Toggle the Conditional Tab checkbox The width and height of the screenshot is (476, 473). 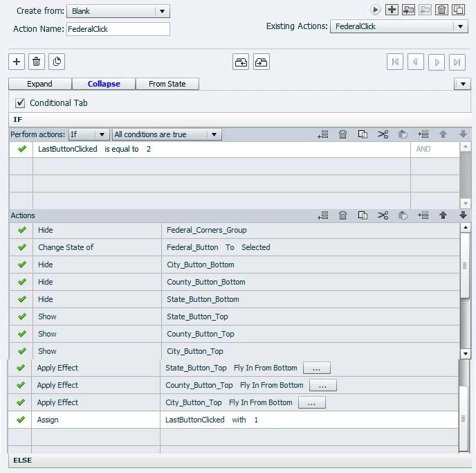[x=20, y=103]
